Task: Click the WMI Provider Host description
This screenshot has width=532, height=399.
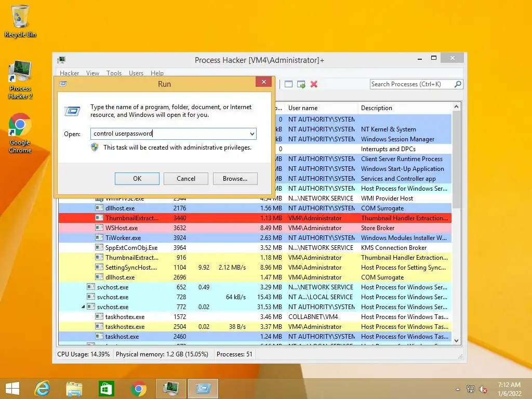Action: click(x=387, y=198)
